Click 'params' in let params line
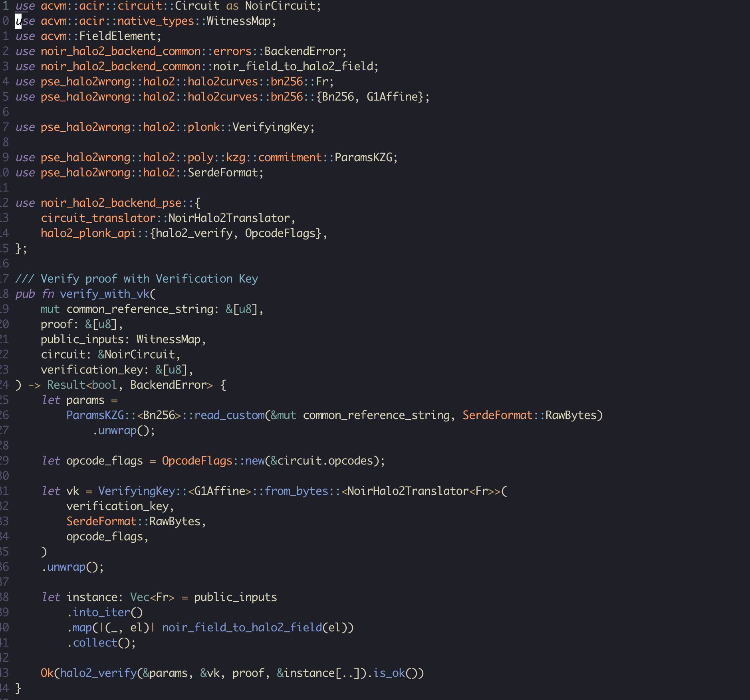 pyautogui.click(x=85, y=400)
